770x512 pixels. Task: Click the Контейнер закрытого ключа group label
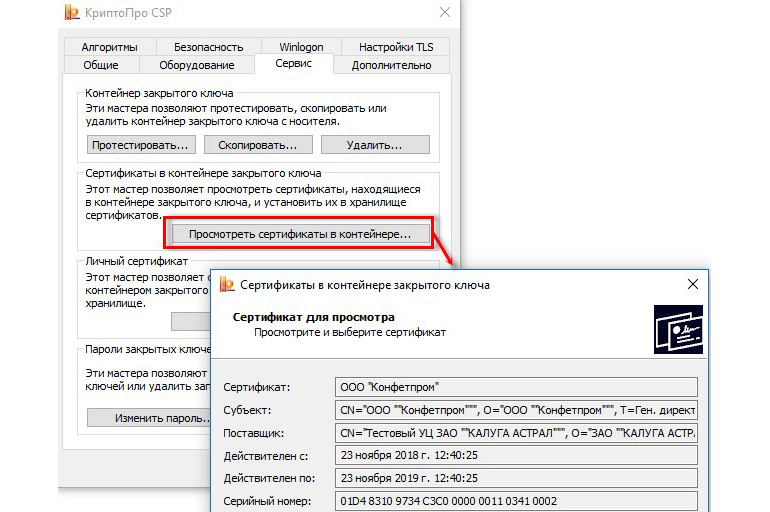coord(159,93)
